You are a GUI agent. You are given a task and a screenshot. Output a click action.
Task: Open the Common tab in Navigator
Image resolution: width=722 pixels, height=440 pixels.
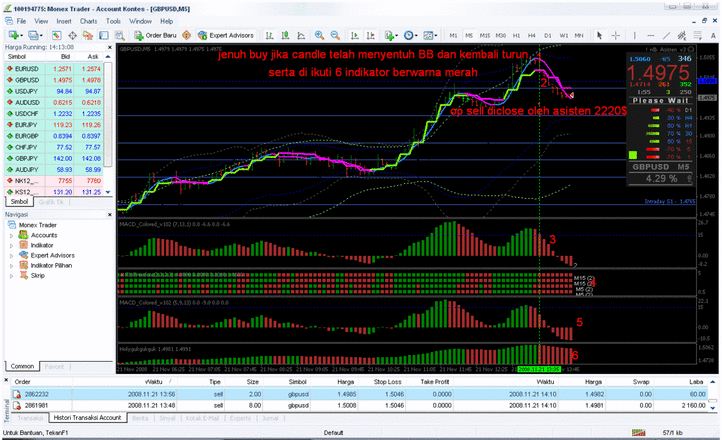22,367
